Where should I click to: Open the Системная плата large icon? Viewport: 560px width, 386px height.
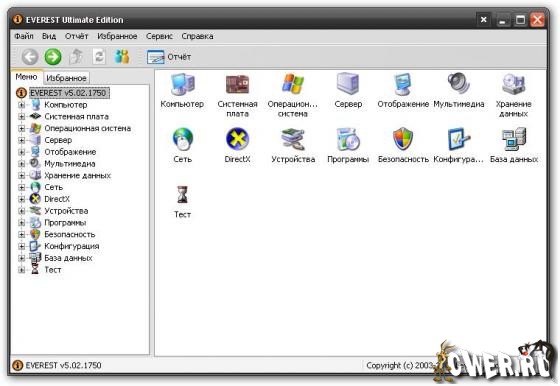tap(238, 84)
